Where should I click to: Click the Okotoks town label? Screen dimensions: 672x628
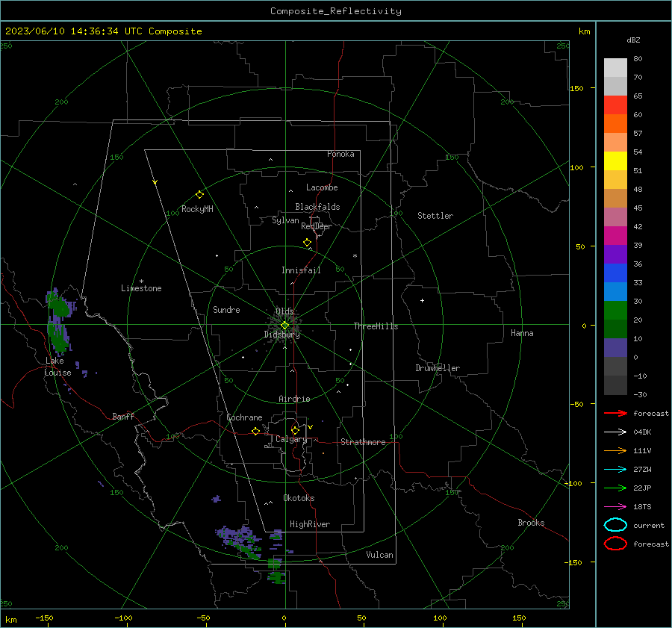pos(299,498)
